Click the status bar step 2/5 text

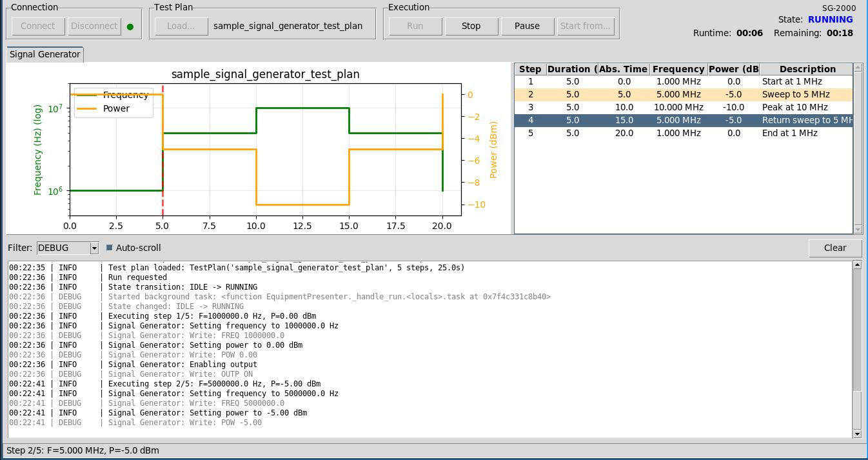coord(83,450)
